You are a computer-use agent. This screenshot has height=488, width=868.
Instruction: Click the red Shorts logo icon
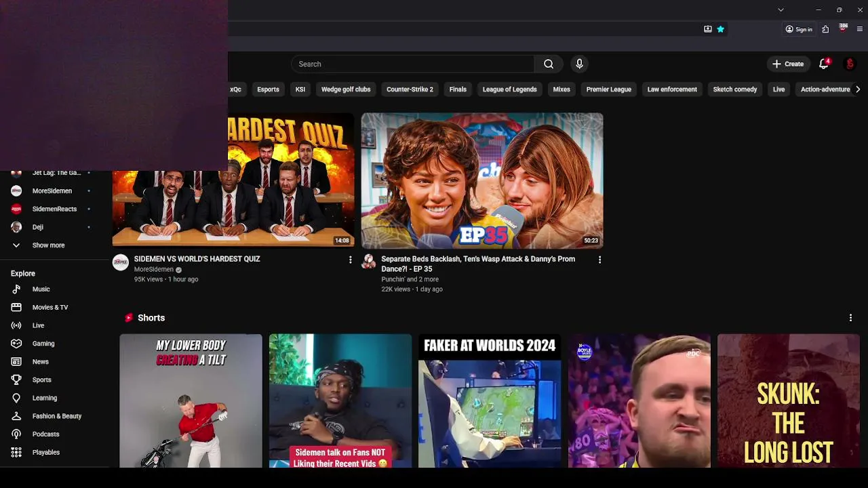coord(129,318)
